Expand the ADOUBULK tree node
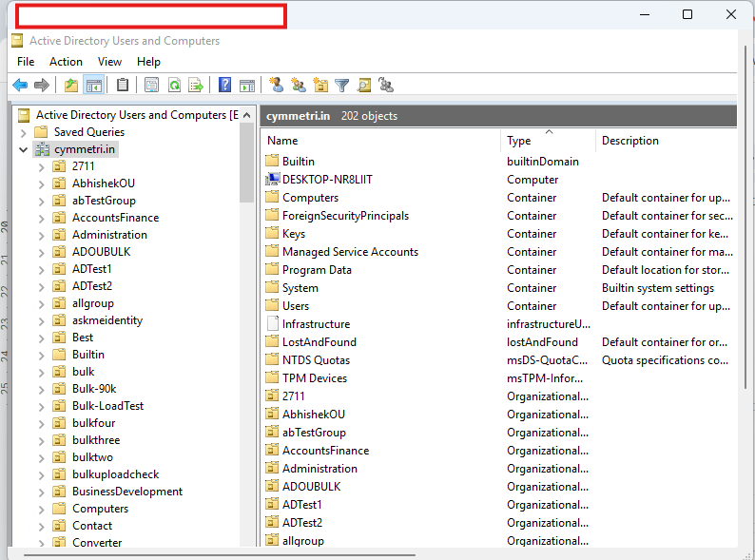Screen dimensions: 755x560 click(x=42, y=252)
